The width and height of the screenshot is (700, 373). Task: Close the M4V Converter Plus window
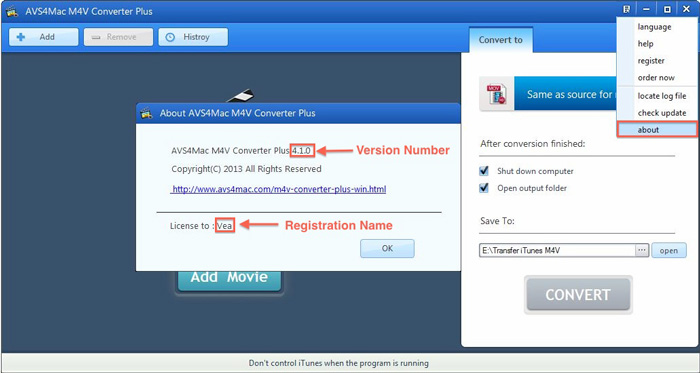687,9
